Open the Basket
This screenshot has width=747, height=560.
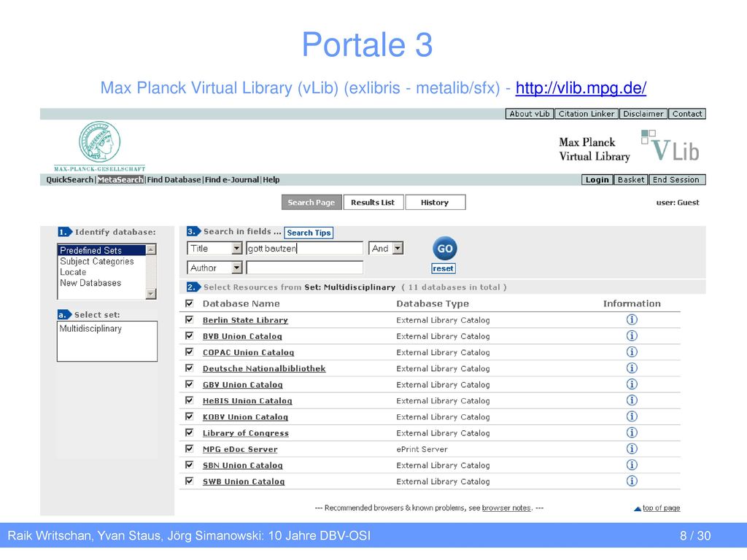pos(631,179)
